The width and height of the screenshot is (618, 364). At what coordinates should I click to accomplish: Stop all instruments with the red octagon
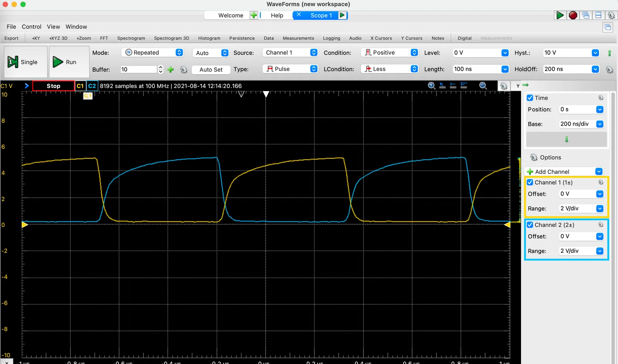click(x=573, y=15)
